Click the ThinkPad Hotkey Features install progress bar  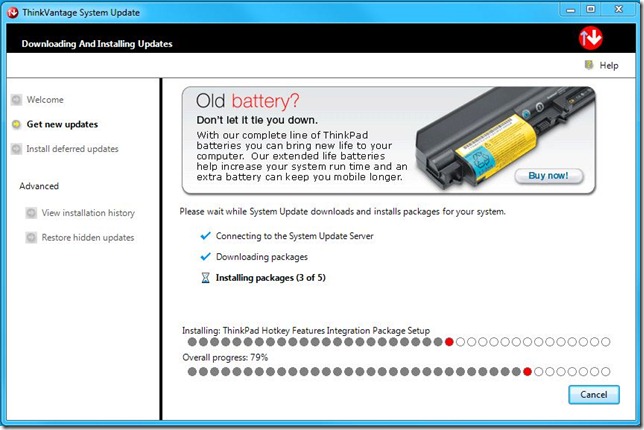click(x=399, y=342)
